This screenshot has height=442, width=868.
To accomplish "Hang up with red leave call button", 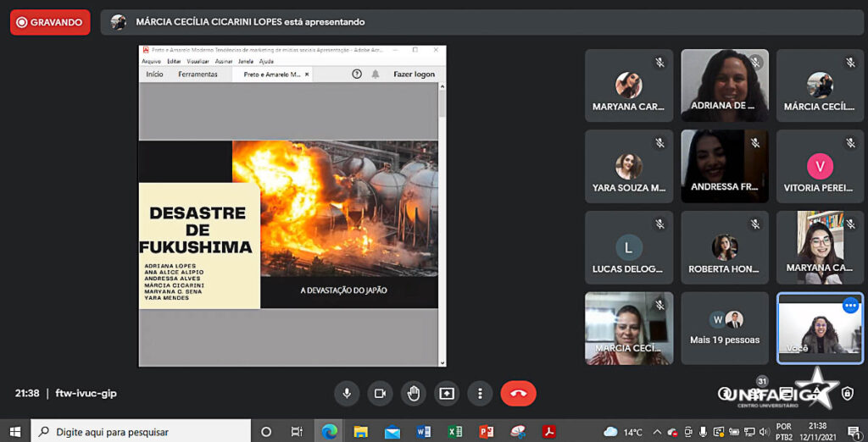I will click(518, 393).
